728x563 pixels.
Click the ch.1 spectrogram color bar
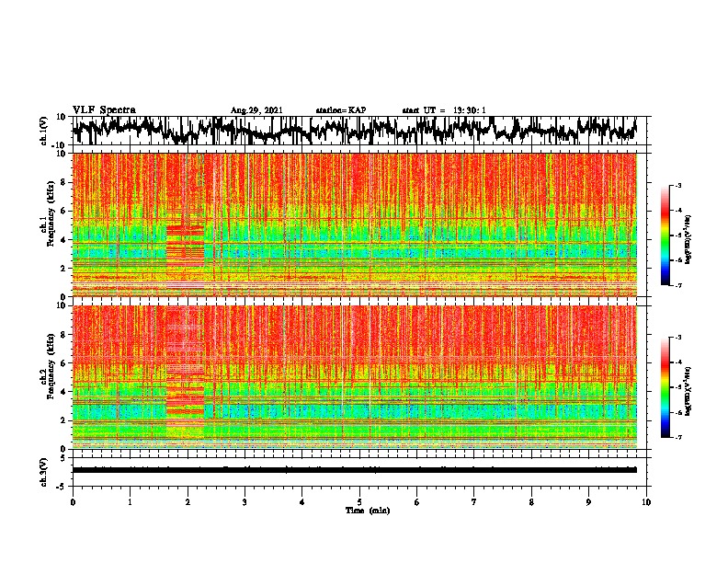tap(665, 236)
